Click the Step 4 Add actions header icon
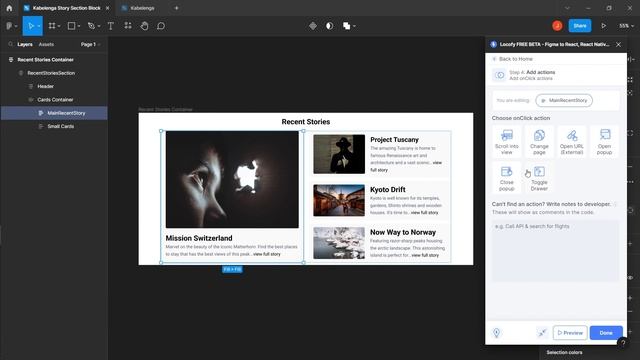This screenshot has width=640, height=360. 499,75
